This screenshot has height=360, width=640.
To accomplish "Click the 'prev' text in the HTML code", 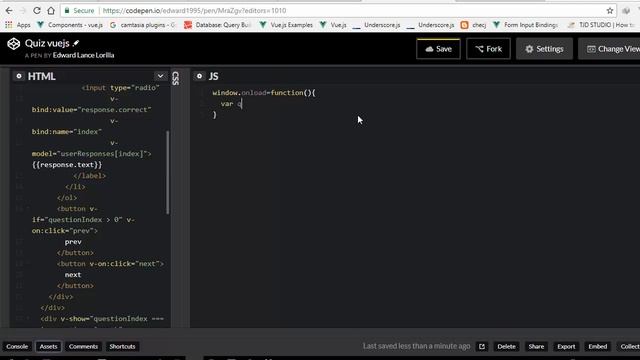I will coord(73,242).
